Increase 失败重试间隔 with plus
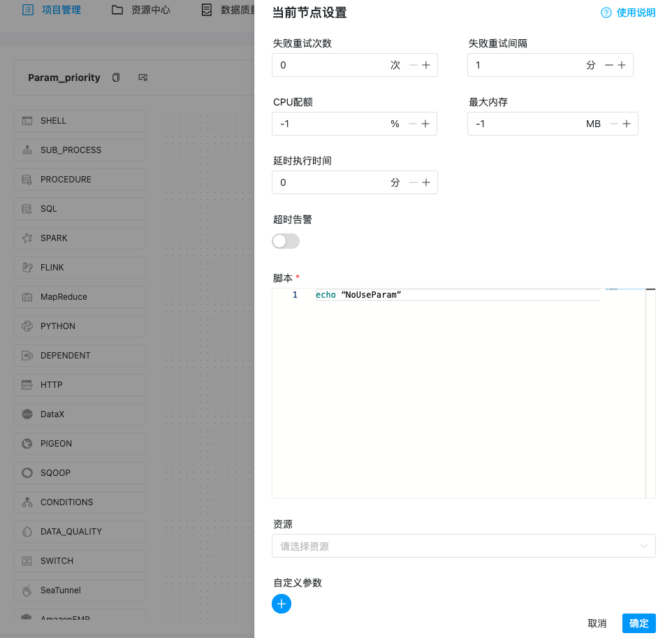672x638 pixels. click(622, 65)
